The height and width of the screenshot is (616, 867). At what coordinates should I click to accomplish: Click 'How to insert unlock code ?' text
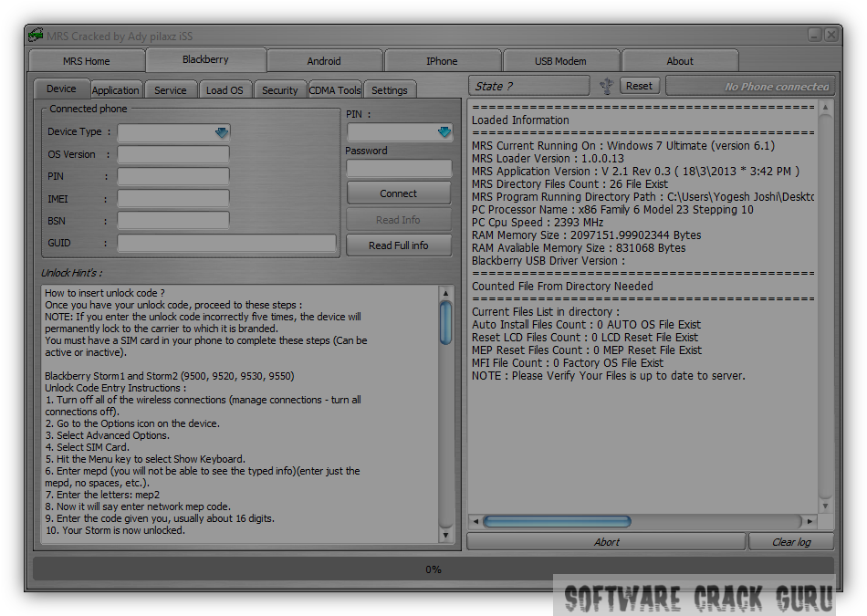point(105,293)
